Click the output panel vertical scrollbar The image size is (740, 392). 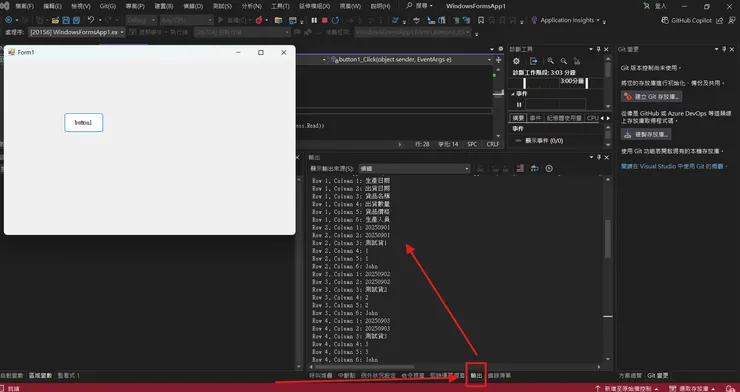tap(607, 239)
